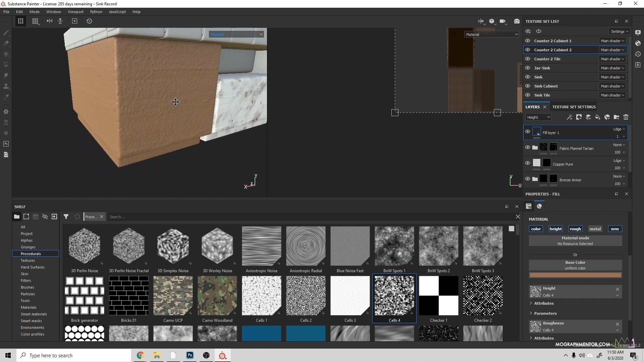
Task: Click the reset history clock icon in toolbar
Action: [89, 21]
